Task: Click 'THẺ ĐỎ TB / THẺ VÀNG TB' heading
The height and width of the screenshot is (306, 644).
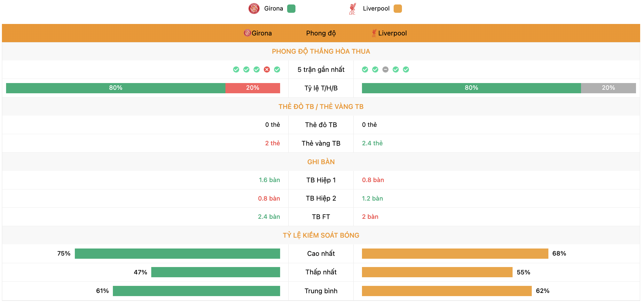Action: [321, 107]
